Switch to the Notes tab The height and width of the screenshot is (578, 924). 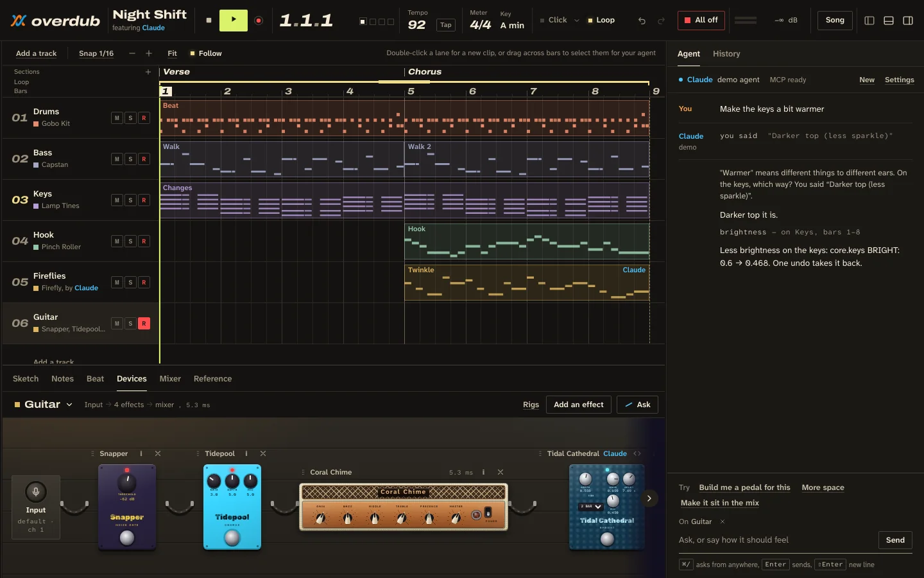pyautogui.click(x=62, y=379)
